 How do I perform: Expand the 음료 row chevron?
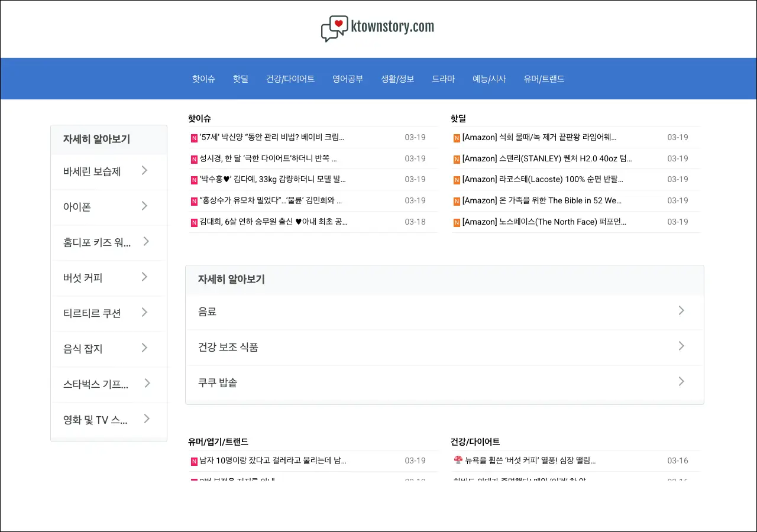pyautogui.click(x=681, y=310)
